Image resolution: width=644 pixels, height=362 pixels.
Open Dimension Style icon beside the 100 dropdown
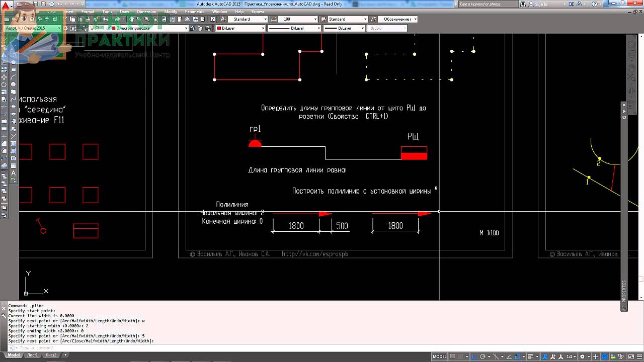tap(273, 19)
